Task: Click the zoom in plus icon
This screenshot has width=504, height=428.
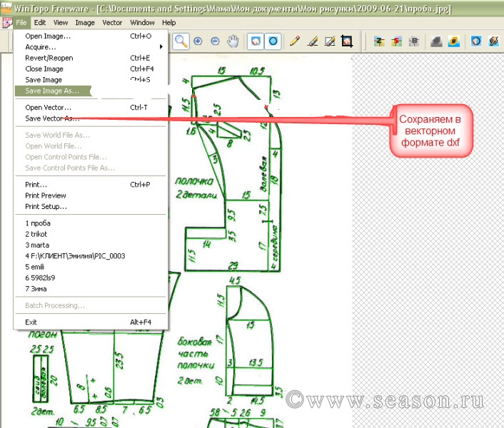Action: pyautogui.click(x=198, y=41)
